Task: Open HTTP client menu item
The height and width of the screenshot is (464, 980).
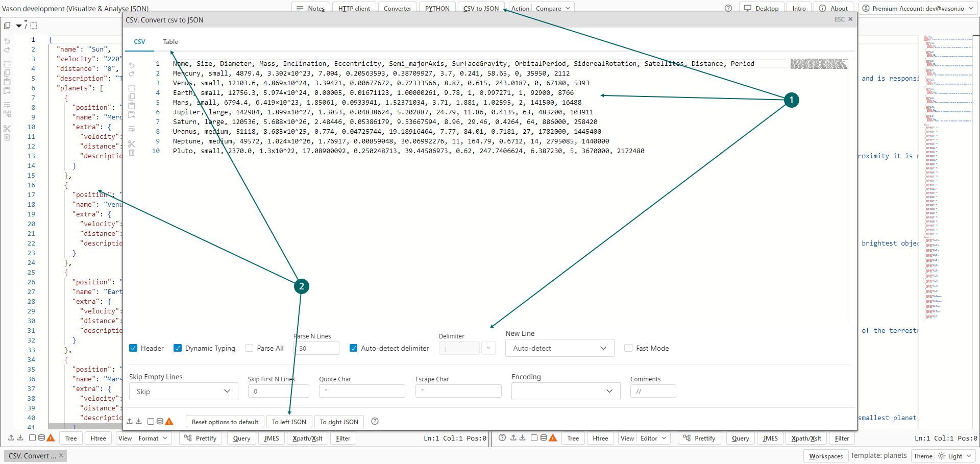Action: point(354,8)
